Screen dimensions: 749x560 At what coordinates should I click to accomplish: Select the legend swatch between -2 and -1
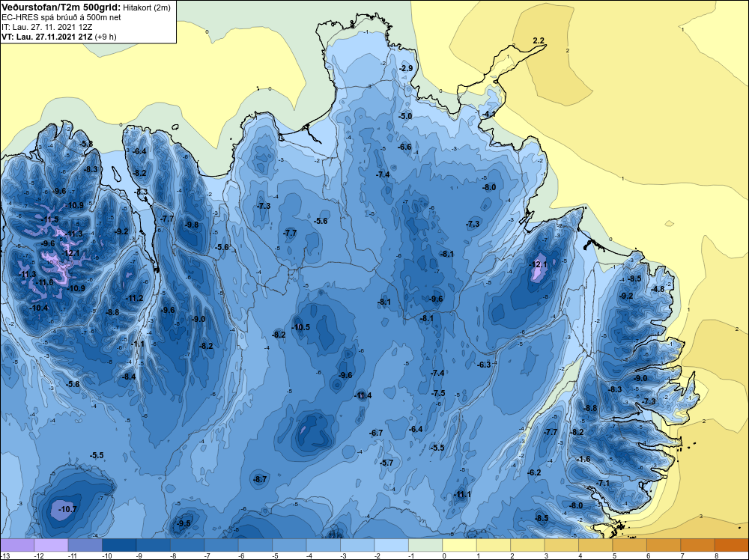391,545
